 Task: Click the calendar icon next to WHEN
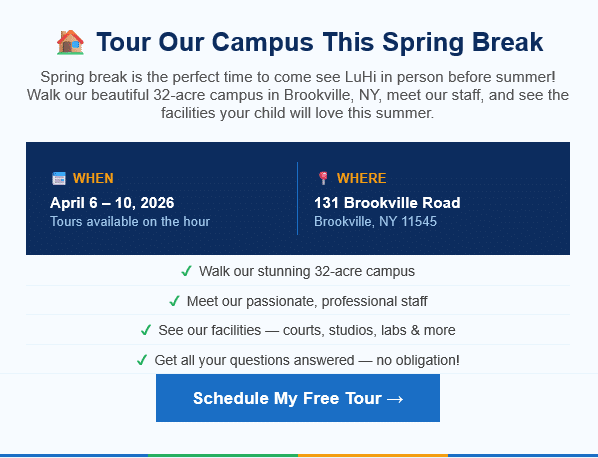(59, 178)
